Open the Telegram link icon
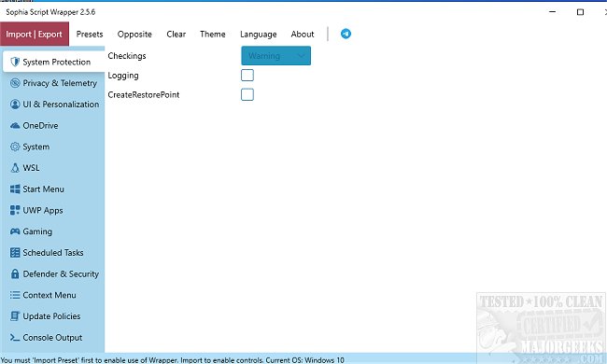The height and width of the screenshot is (364, 607). (x=346, y=34)
